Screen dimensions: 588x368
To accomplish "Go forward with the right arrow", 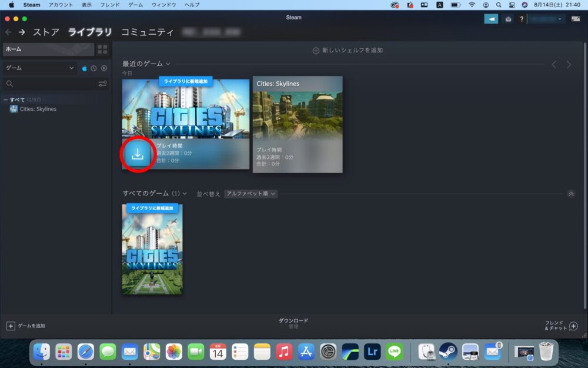I will coord(22,32).
